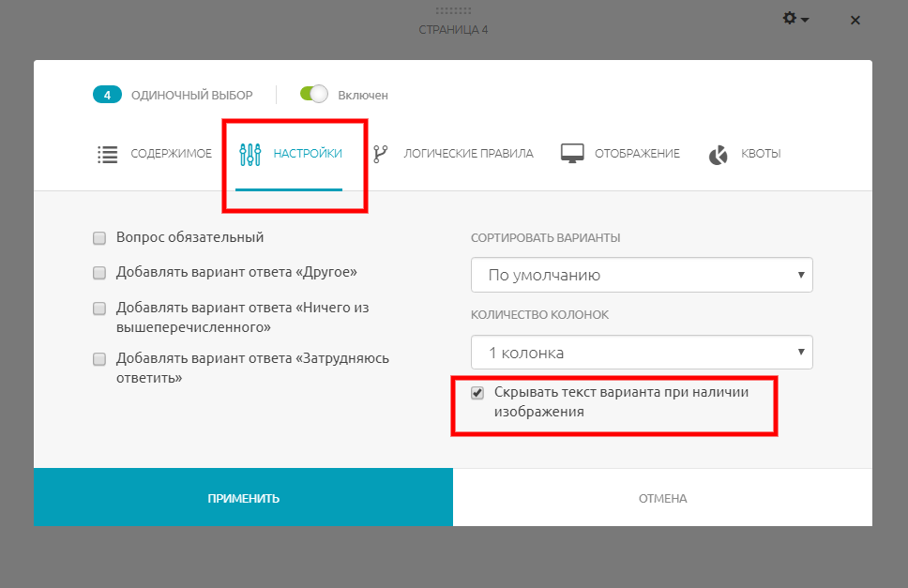This screenshot has width=908, height=588.
Task: Click the sliders icon for Настройки
Action: [x=250, y=154]
